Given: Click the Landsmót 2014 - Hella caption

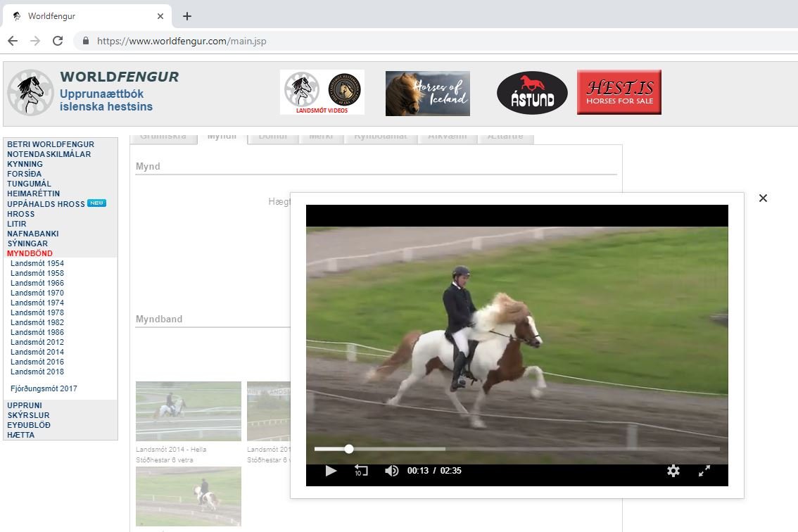Looking at the screenshot, I should 171,450.
